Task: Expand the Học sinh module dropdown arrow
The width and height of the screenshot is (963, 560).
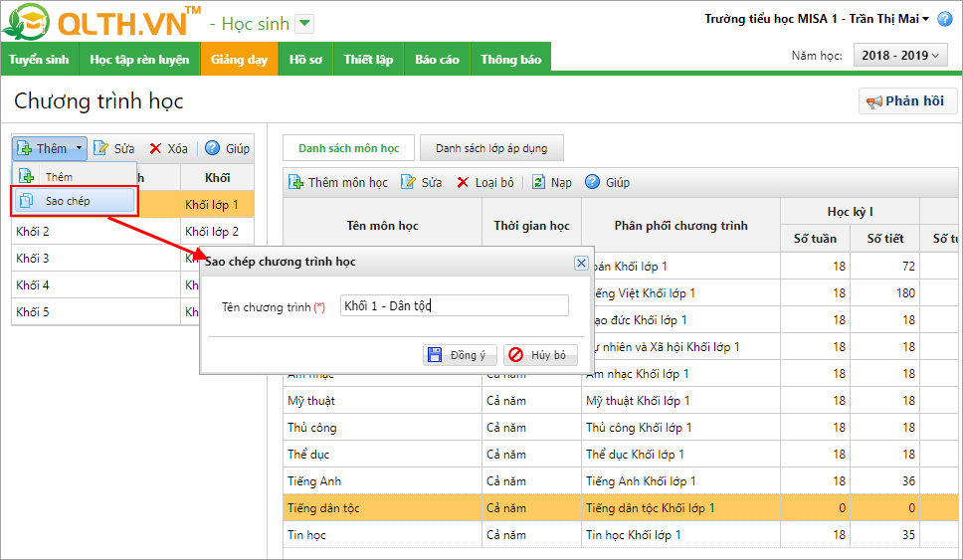Action: pos(304,24)
